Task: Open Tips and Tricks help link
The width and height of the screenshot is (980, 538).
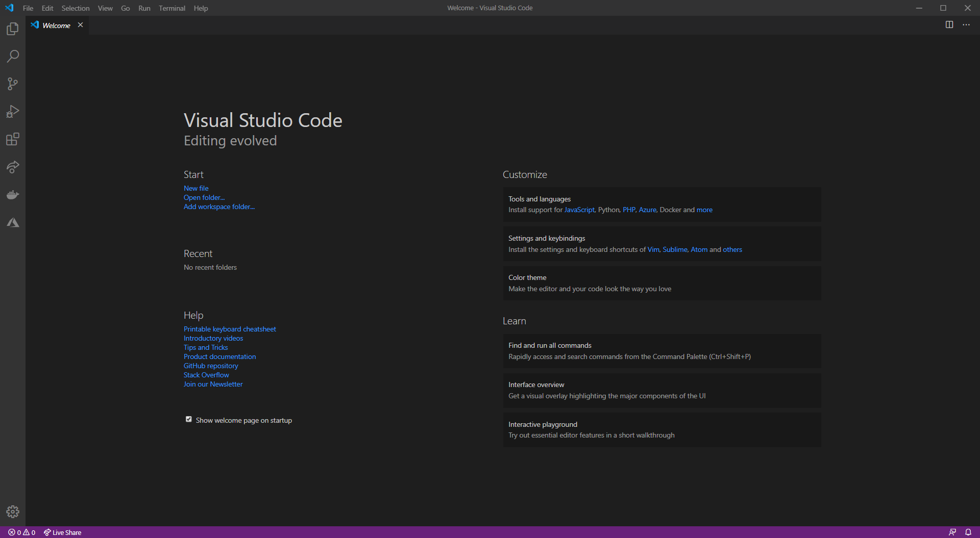Action: tap(205, 347)
